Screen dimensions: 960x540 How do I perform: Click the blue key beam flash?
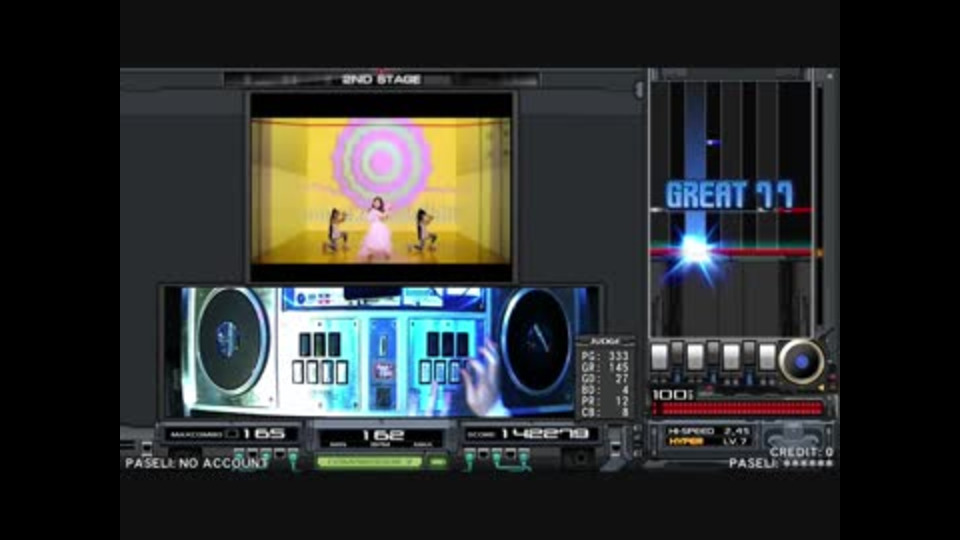695,251
